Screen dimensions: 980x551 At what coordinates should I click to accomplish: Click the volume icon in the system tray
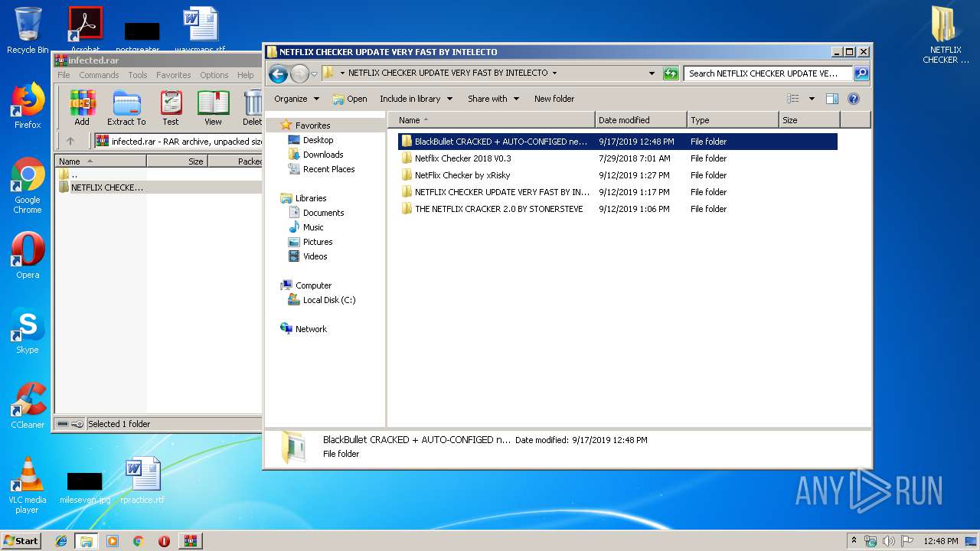tap(888, 541)
